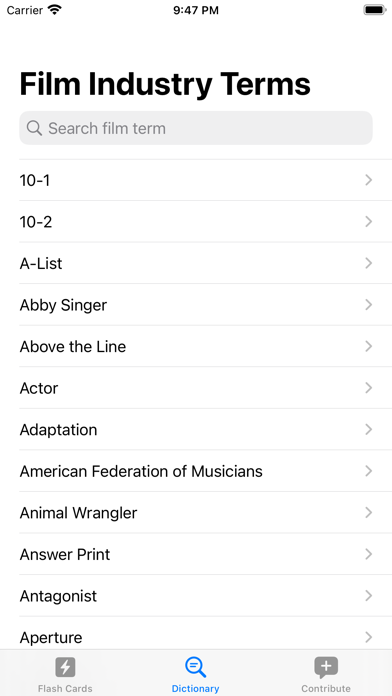
Task: Click the Wi-Fi status icon
Action: coord(55,10)
